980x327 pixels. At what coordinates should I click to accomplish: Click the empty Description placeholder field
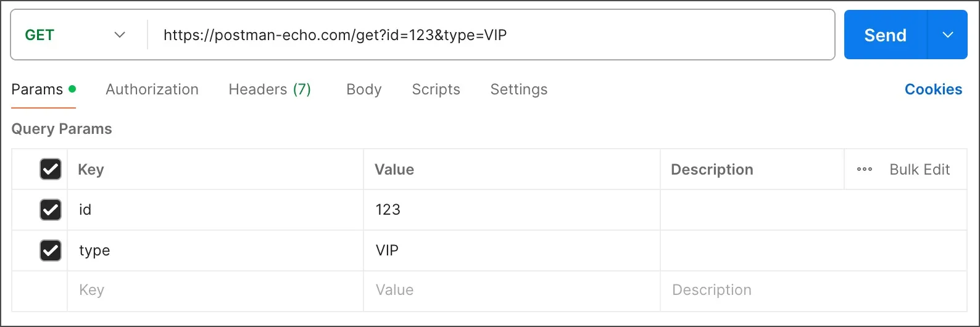click(x=813, y=291)
